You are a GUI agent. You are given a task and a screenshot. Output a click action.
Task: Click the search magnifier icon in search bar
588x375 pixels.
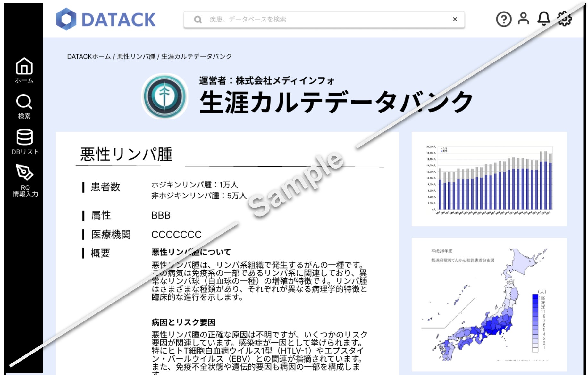pos(198,20)
